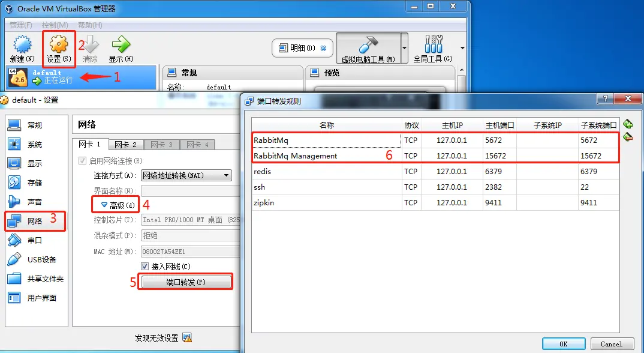Viewport: 644px width, 353px height.
Task: Open Settings (设置) from the toolbar
Action: point(59,49)
